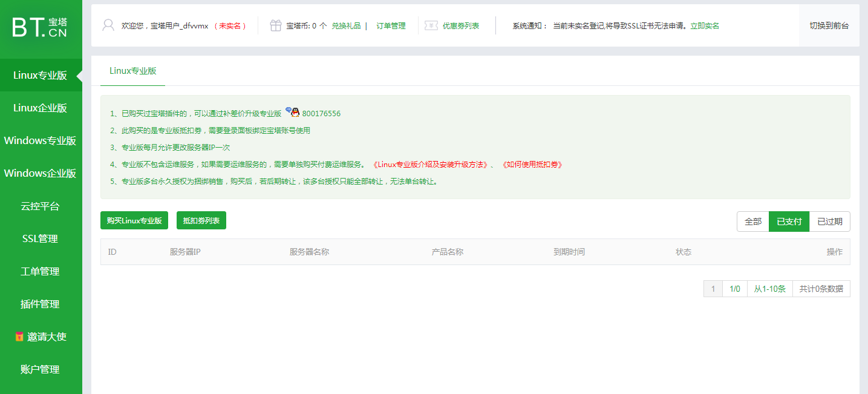Click 购买Linux专业版 button

[134, 221]
